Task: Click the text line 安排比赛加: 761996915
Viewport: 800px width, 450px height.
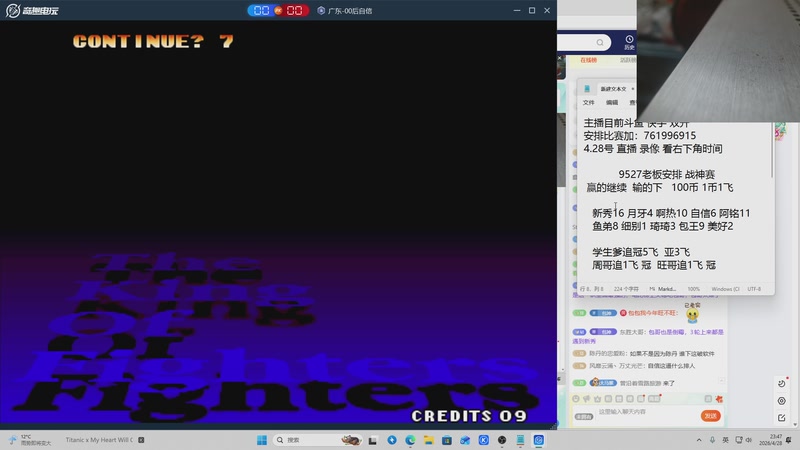Action: (639, 136)
